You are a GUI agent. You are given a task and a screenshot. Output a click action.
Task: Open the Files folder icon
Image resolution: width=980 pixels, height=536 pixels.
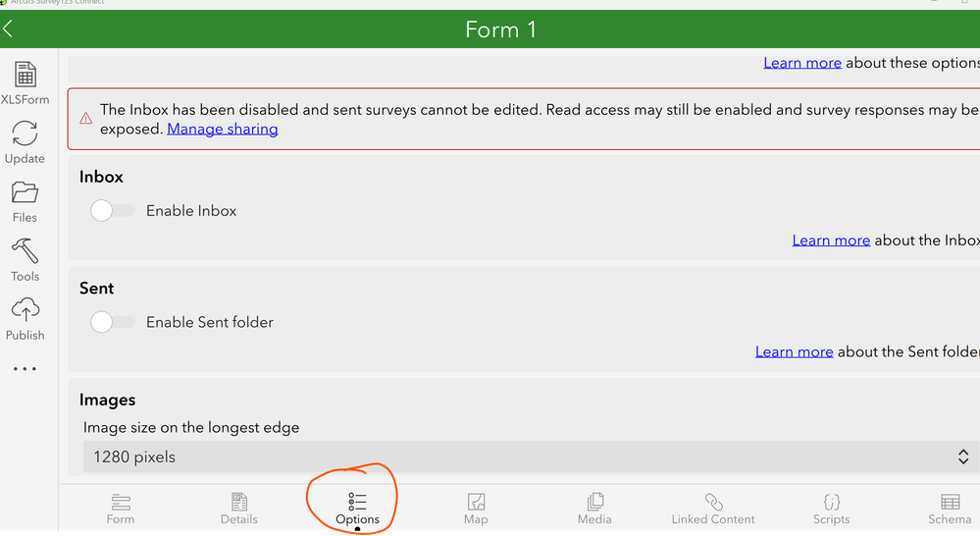(x=25, y=192)
